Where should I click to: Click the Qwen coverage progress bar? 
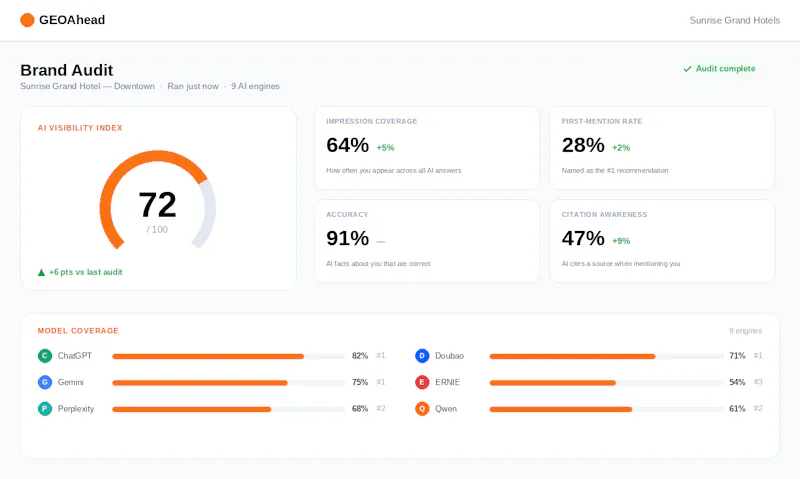pos(606,409)
